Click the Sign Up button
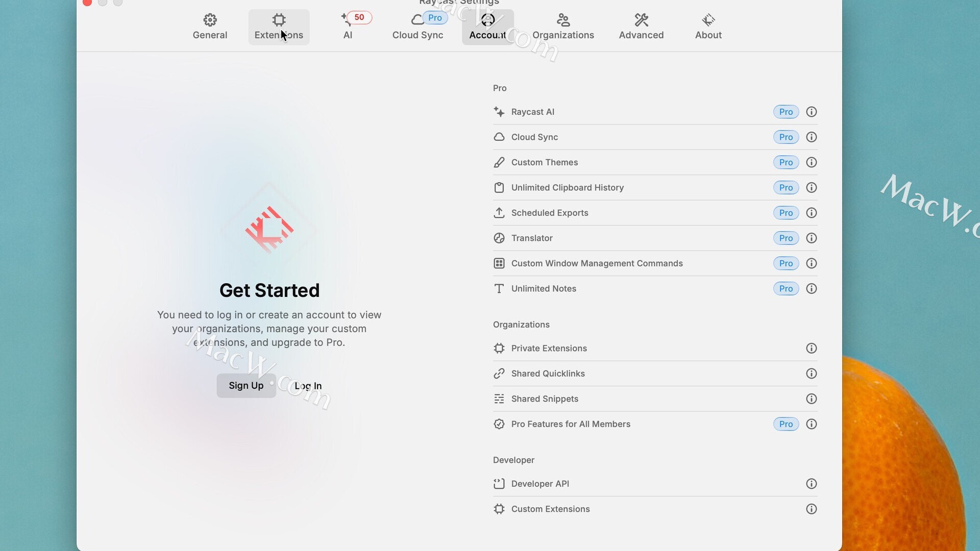The height and width of the screenshot is (551, 980). [x=246, y=386]
